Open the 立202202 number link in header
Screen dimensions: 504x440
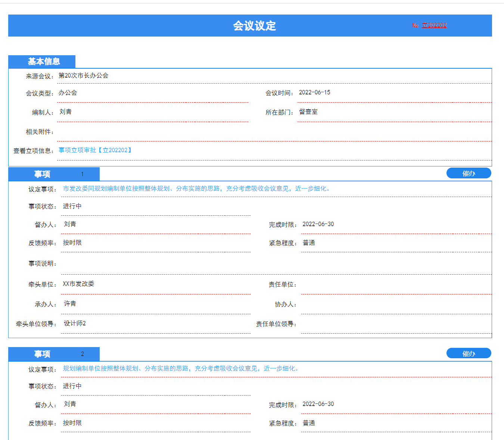coord(434,25)
